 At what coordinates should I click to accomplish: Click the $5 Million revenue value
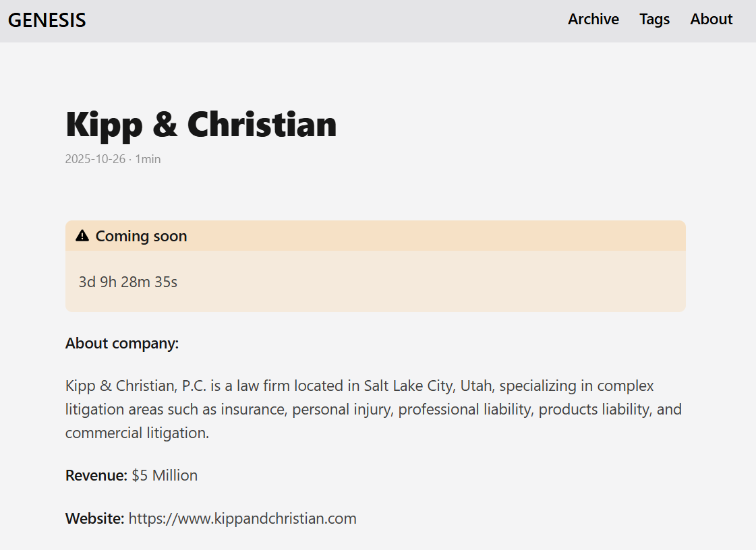pos(164,475)
